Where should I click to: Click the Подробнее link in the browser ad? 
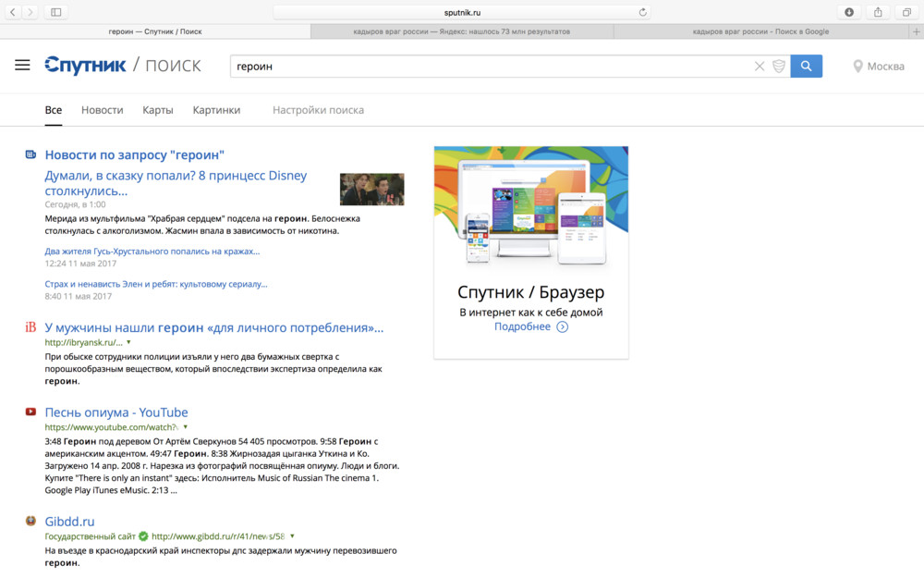click(x=522, y=326)
